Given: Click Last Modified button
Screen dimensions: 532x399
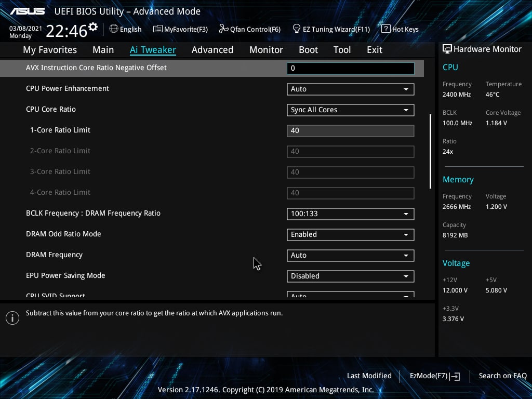Looking at the screenshot, I should [x=369, y=376].
